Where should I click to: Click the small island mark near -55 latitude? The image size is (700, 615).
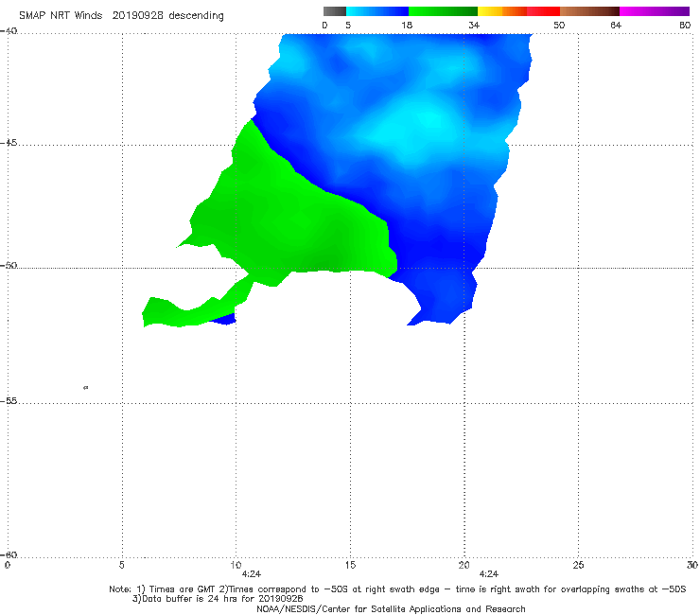pyautogui.click(x=86, y=387)
